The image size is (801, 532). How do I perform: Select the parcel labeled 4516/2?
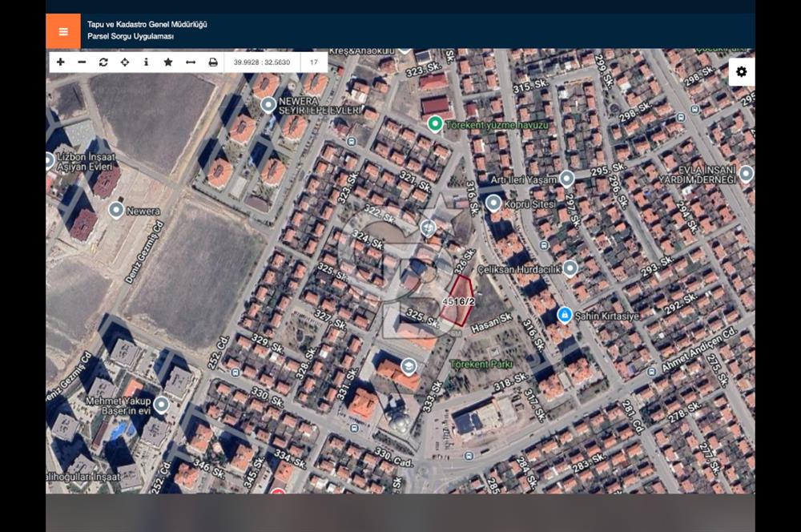pyautogui.click(x=458, y=300)
